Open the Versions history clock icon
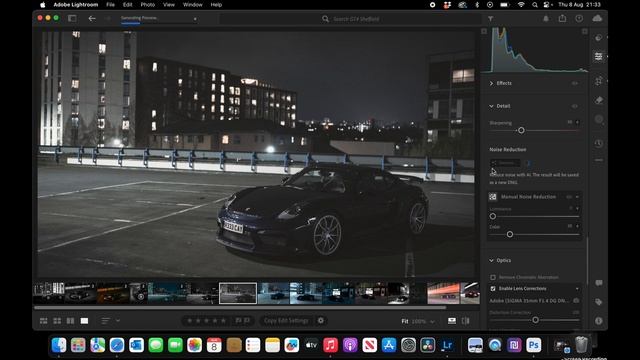 tap(598, 143)
